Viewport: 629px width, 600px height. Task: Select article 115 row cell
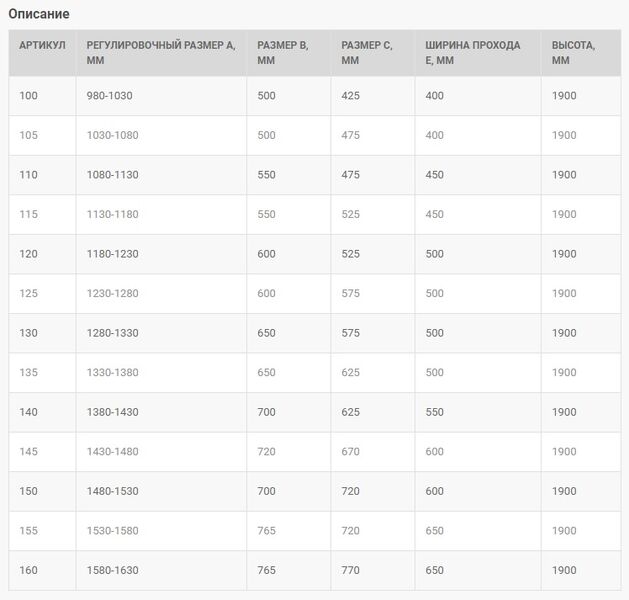click(x=28, y=214)
